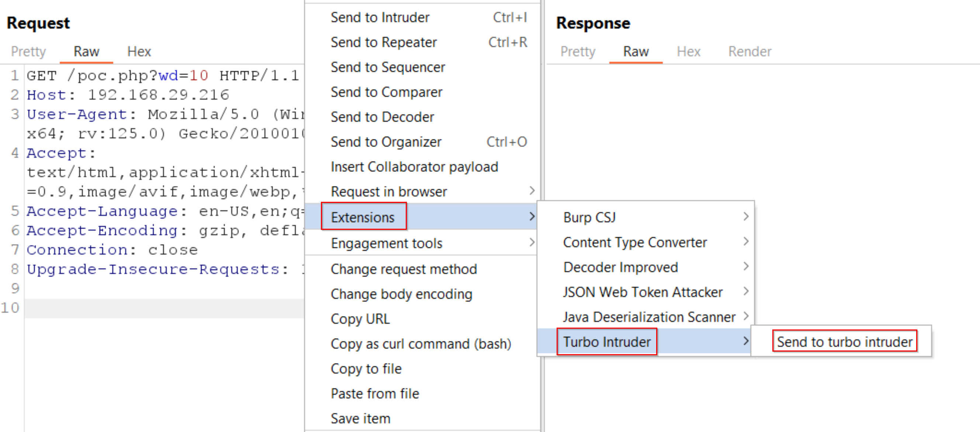Expand the Content Type Converter arrow

click(x=745, y=242)
